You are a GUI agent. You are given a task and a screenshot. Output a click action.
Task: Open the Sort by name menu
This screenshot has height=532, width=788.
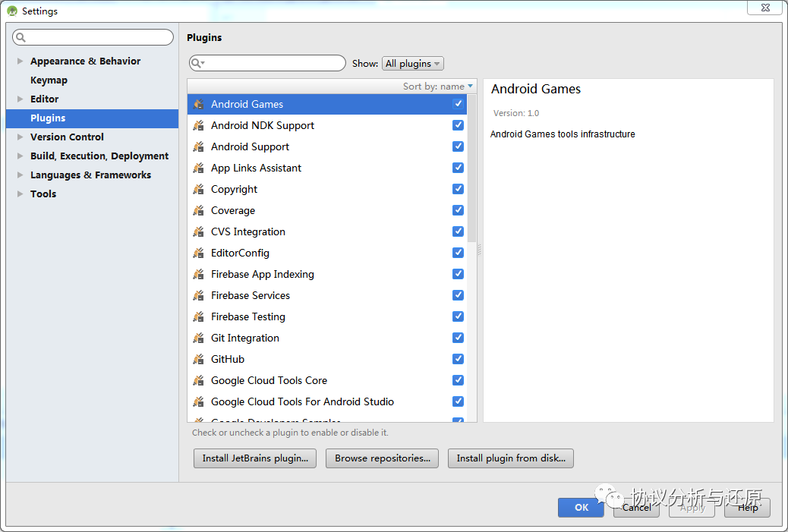(x=437, y=87)
